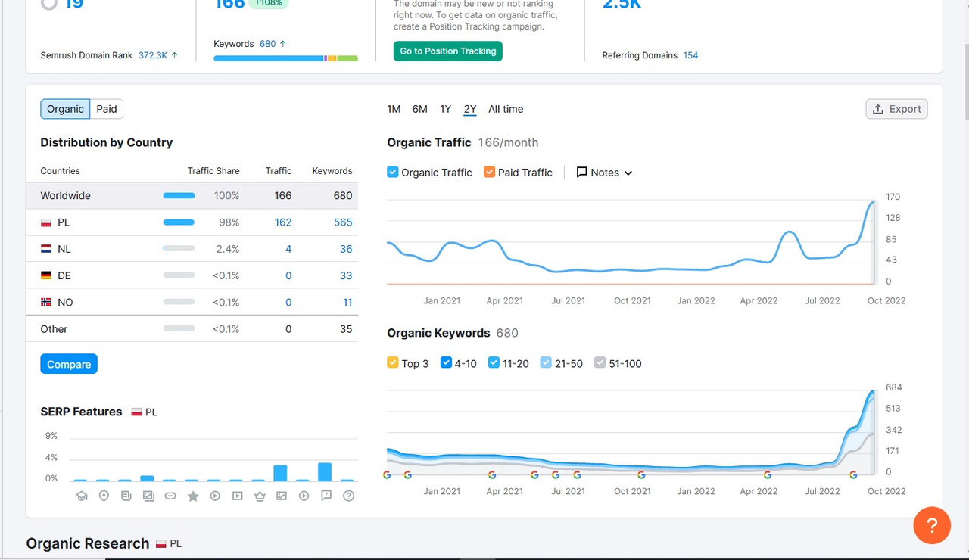Image resolution: width=969 pixels, height=560 pixels.
Task: Click the PL traffic share bar
Action: pyautogui.click(x=179, y=222)
